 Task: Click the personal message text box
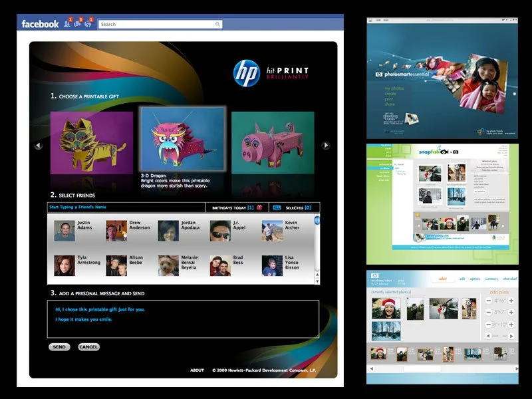(184, 319)
